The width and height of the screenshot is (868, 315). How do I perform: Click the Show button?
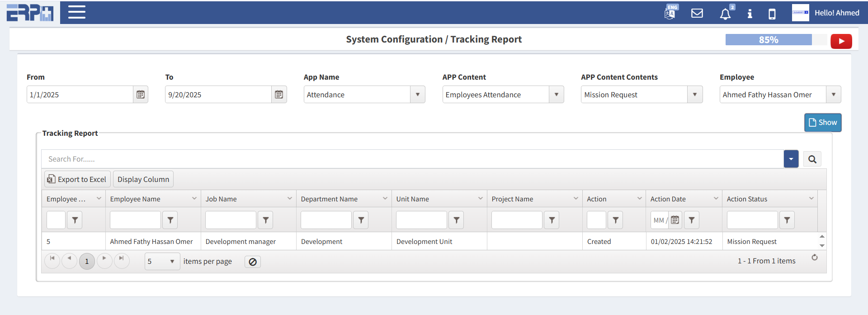pyautogui.click(x=823, y=123)
